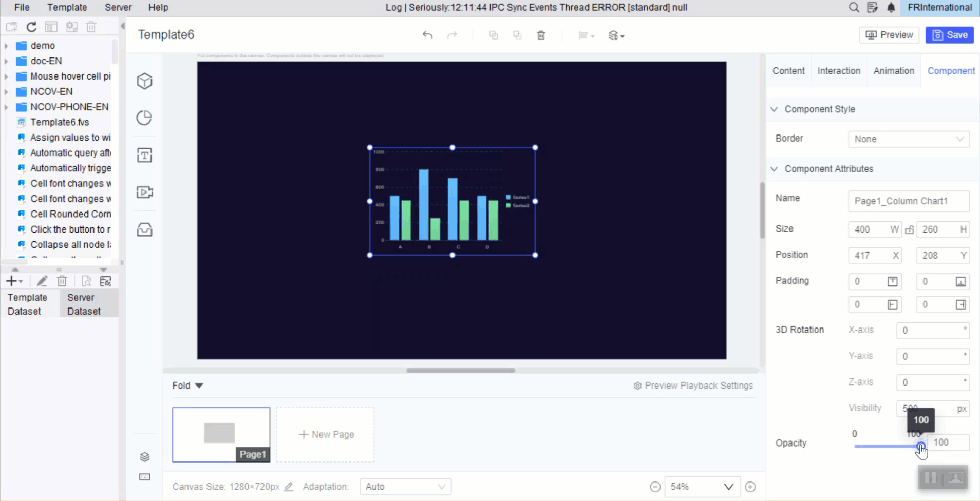Open the 54% zoom level dropdown
Viewport: 980px width, 501px height.
[x=702, y=487]
